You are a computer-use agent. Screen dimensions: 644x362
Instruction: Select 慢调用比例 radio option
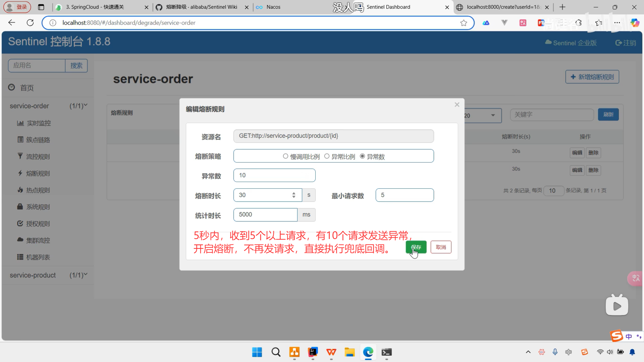tap(285, 156)
